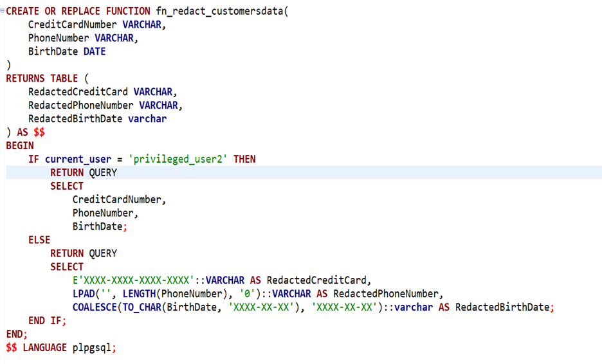Place cursor on CreditCardNumber VARCHAR parameter line
Viewport: 602px width, 364px height.
96,25
